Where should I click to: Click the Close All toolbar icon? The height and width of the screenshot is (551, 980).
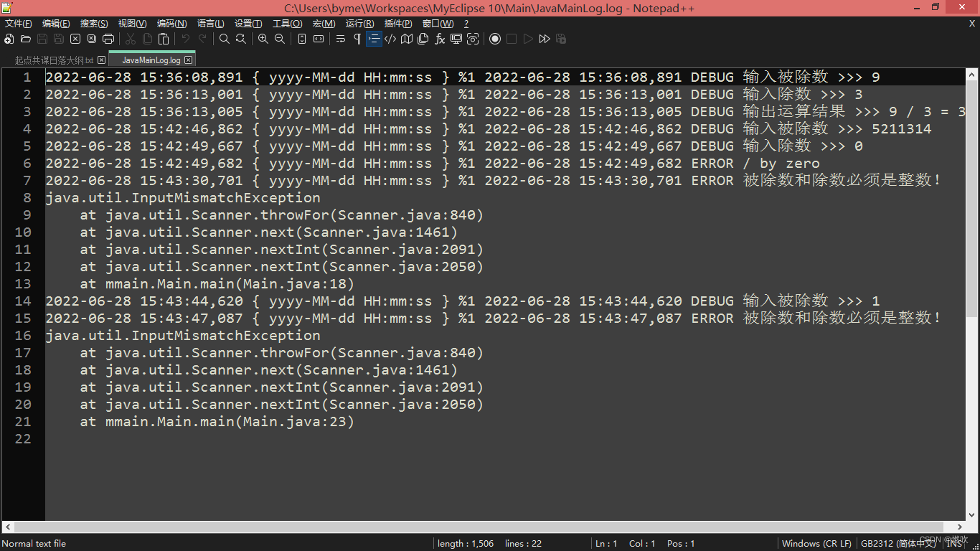pyautogui.click(x=92, y=39)
